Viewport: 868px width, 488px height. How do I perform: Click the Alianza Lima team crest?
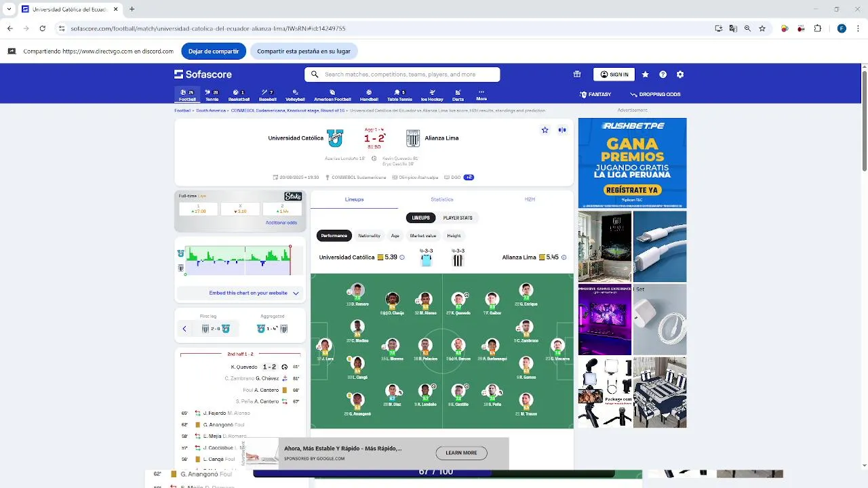(x=413, y=138)
